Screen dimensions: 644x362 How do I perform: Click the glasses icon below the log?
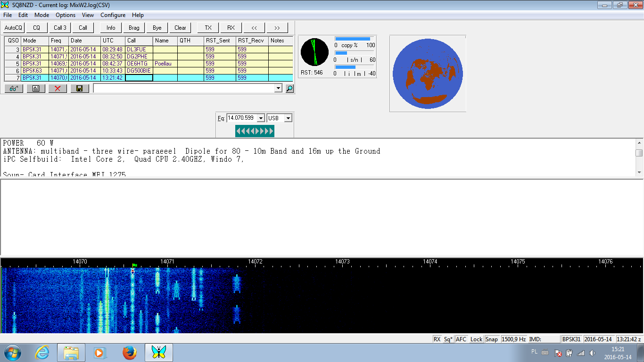coord(13,89)
